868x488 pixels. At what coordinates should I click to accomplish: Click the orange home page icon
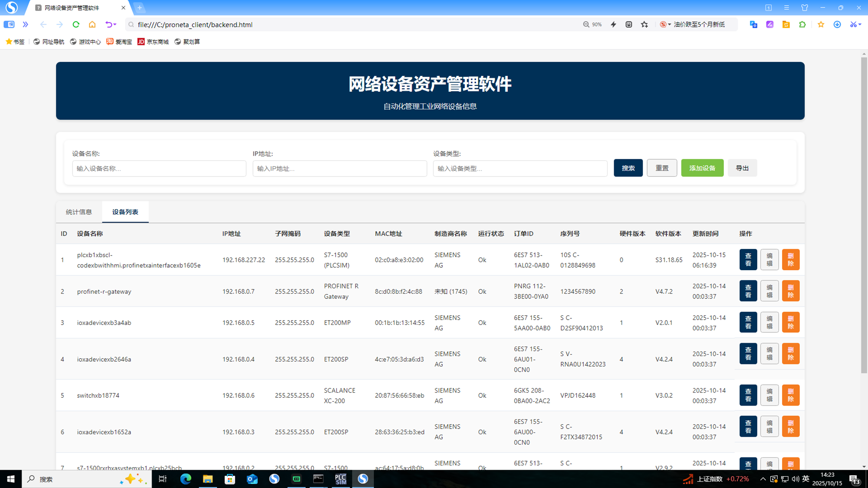pyautogui.click(x=92, y=25)
